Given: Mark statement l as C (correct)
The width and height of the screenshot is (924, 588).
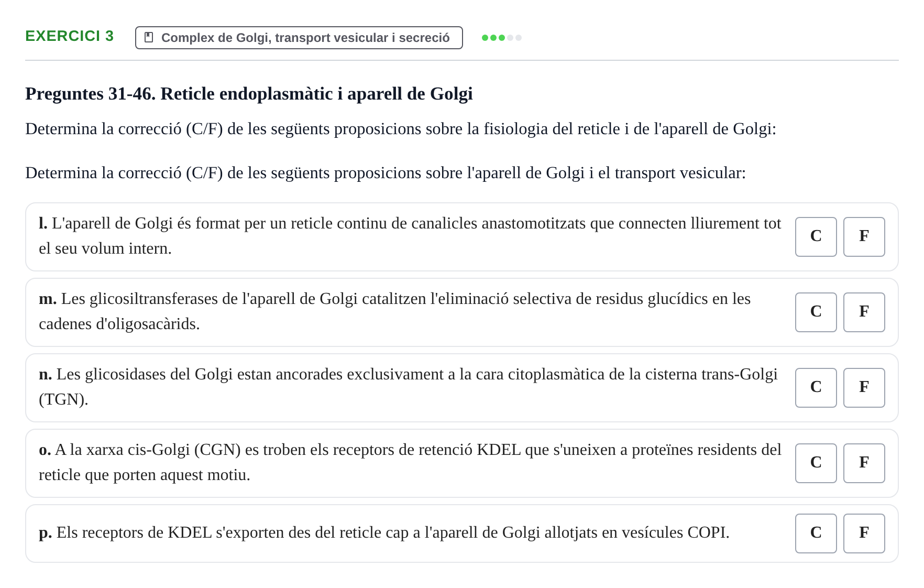Looking at the screenshot, I should click(x=816, y=237).
